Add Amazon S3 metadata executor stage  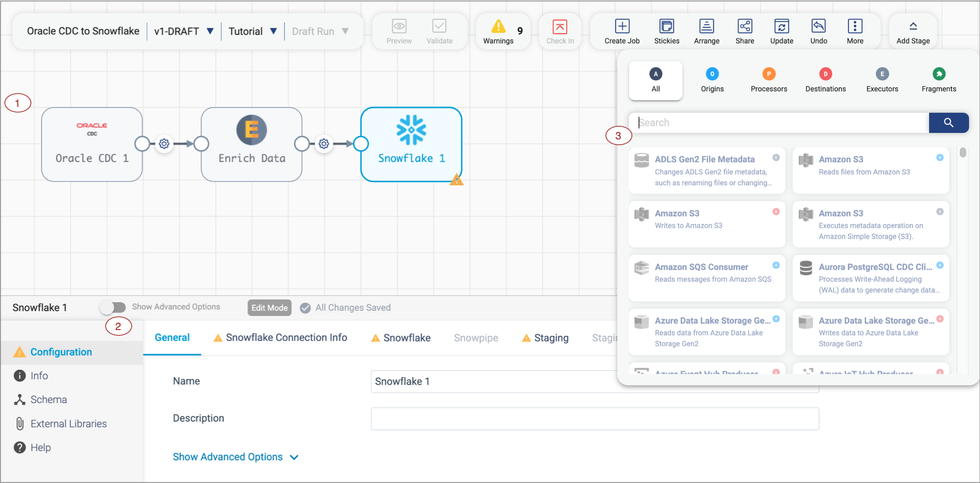pos(871,224)
